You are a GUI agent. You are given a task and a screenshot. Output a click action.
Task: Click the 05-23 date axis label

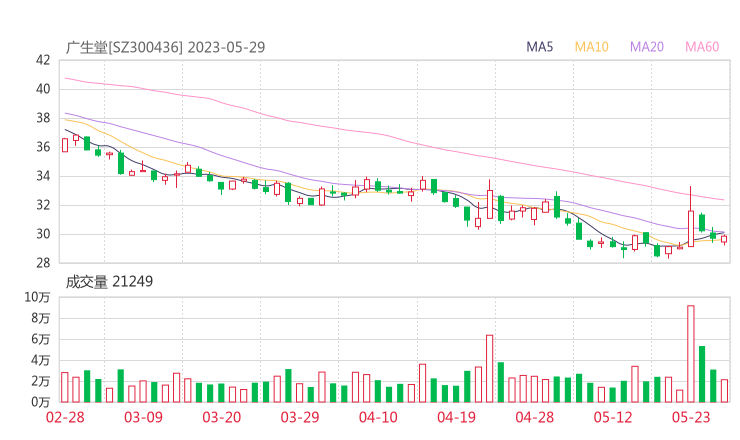point(691,417)
